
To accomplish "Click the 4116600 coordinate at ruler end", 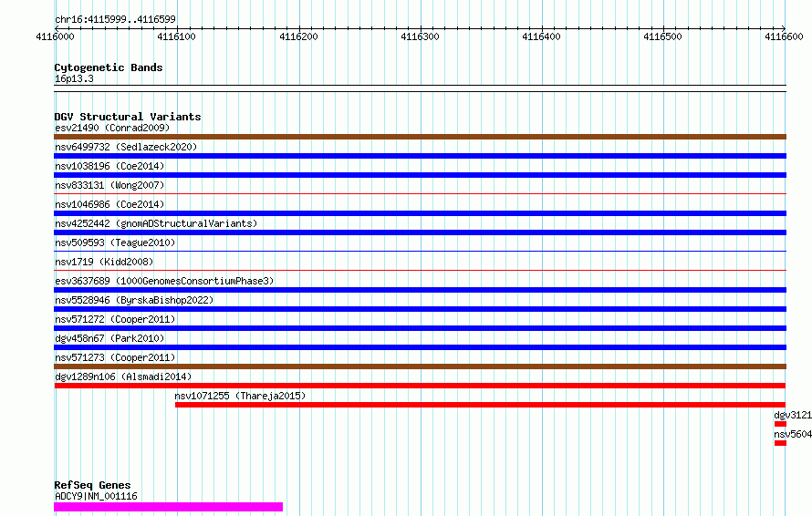I will click(784, 36).
